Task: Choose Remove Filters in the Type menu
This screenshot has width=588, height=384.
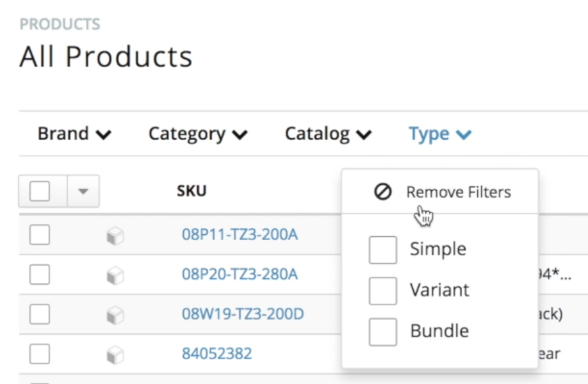Action: (440, 192)
